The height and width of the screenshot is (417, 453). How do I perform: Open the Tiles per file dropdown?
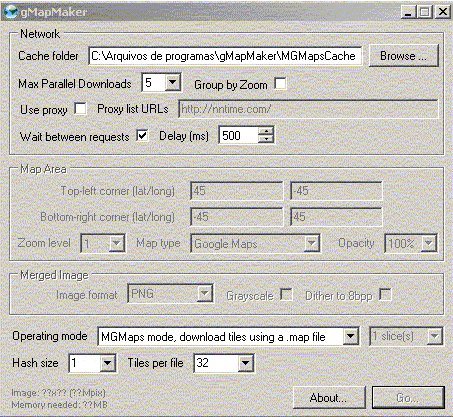[x=245, y=363]
